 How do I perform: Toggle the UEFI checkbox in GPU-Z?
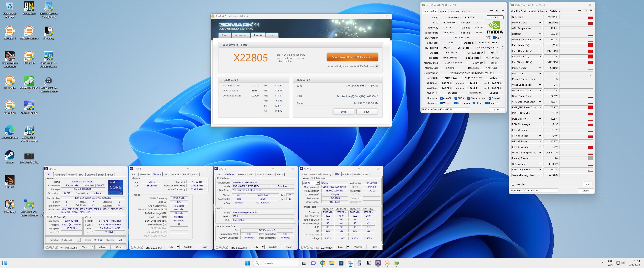click(x=494, y=38)
